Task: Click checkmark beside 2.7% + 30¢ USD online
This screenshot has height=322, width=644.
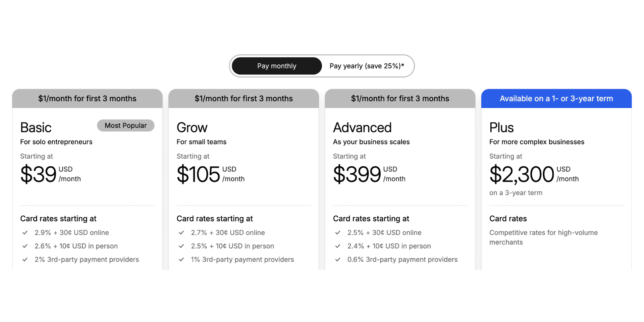Action: [181, 232]
